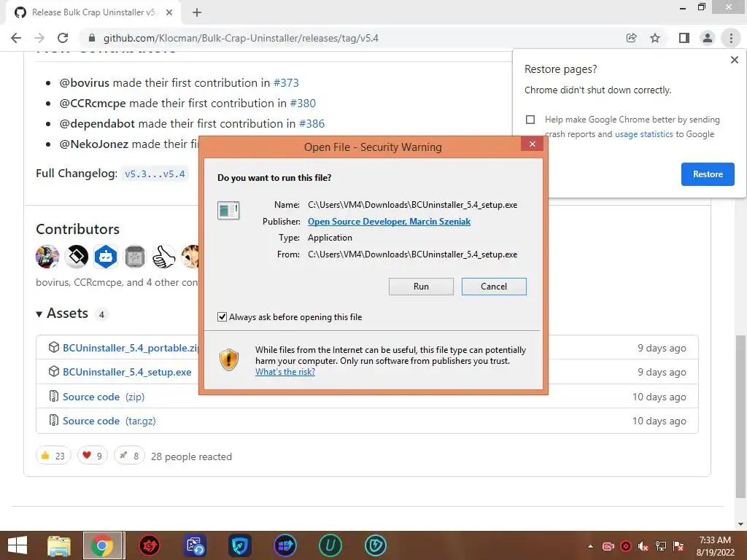Click the thumbs up reaction with 23
The image size is (747, 560).
53,456
